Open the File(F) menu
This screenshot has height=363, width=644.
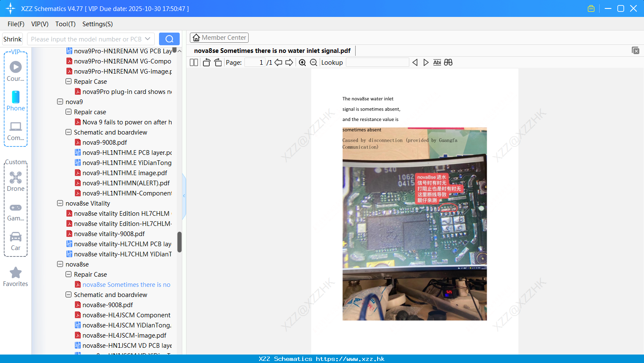(16, 24)
